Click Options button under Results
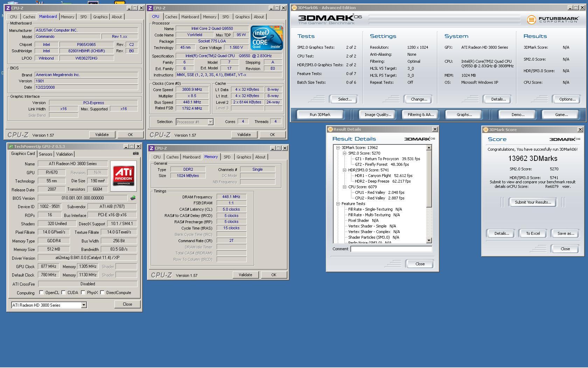 (x=567, y=99)
